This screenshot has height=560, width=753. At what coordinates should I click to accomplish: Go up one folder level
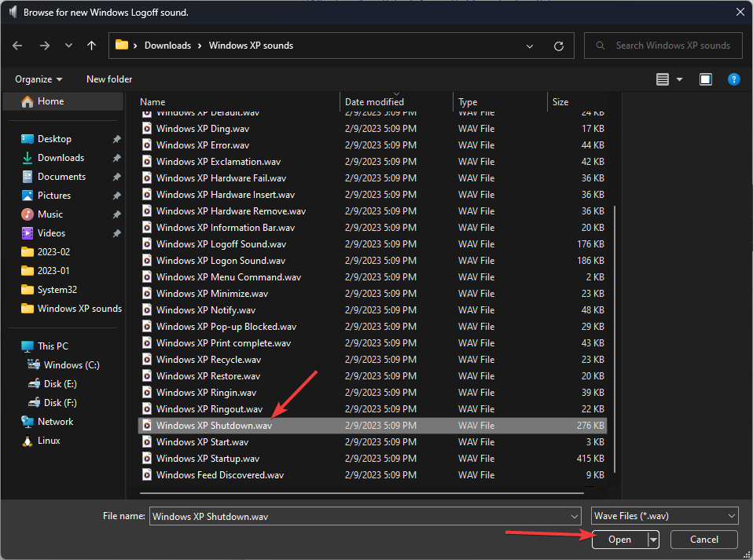pyautogui.click(x=91, y=46)
